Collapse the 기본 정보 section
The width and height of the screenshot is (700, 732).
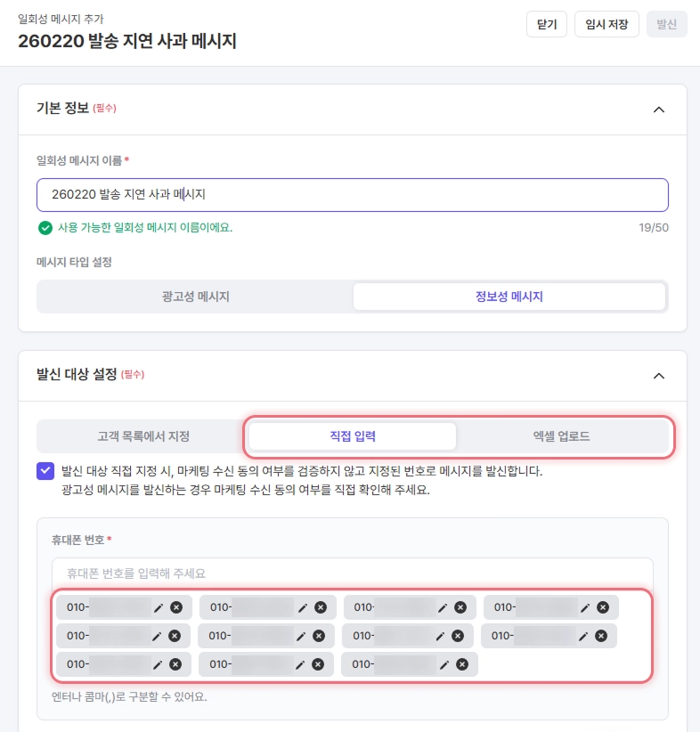click(x=659, y=110)
